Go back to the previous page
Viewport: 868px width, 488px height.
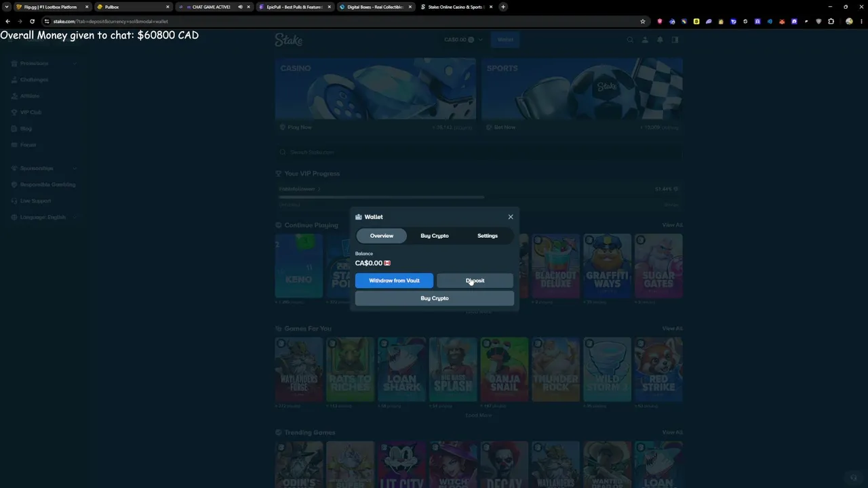[7, 21]
